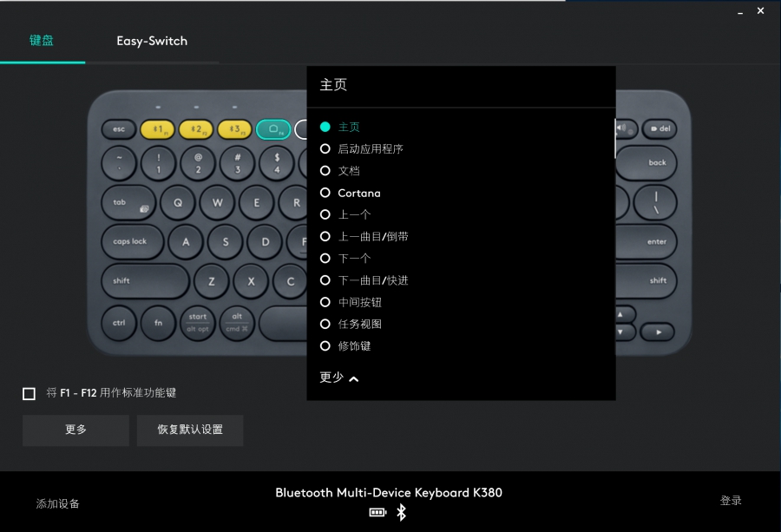781x532 pixels.
Task: Click the right shift key
Action: coord(646,280)
